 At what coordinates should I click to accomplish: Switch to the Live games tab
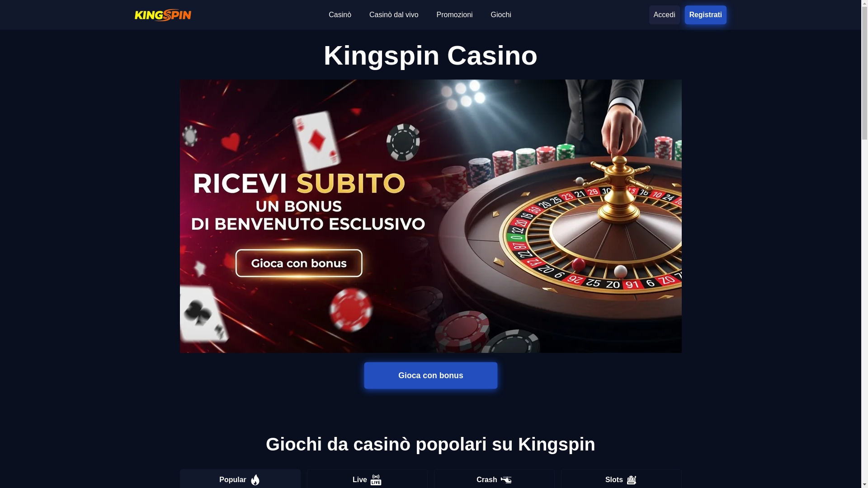[x=367, y=479]
